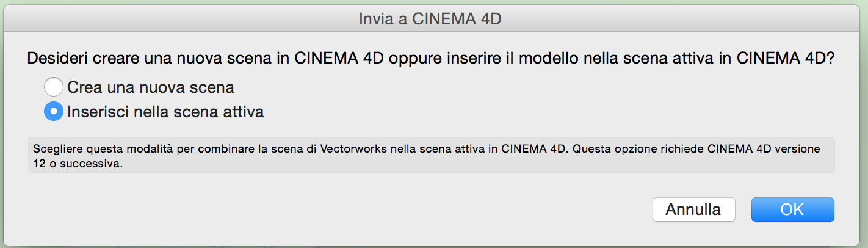This screenshot has width=868, height=248.
Task: Select the "Crea una nuova scena" radio button
Action: tap(54, 87)
